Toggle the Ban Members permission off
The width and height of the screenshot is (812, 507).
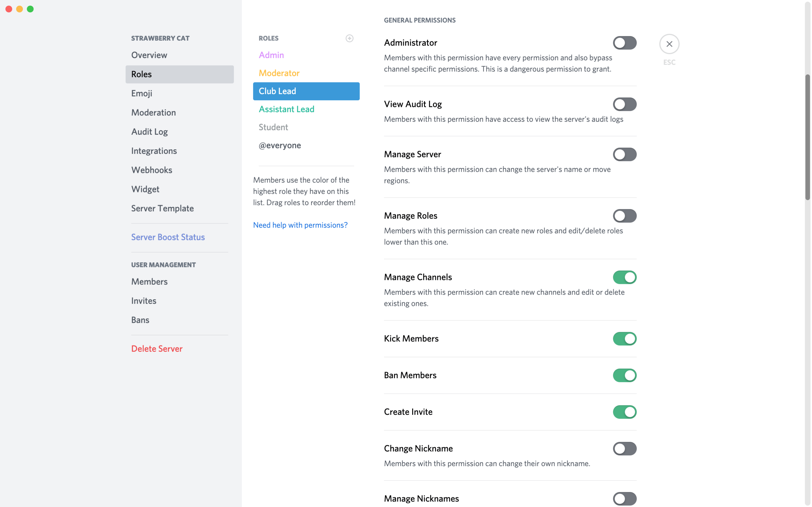tap(624, 375)
